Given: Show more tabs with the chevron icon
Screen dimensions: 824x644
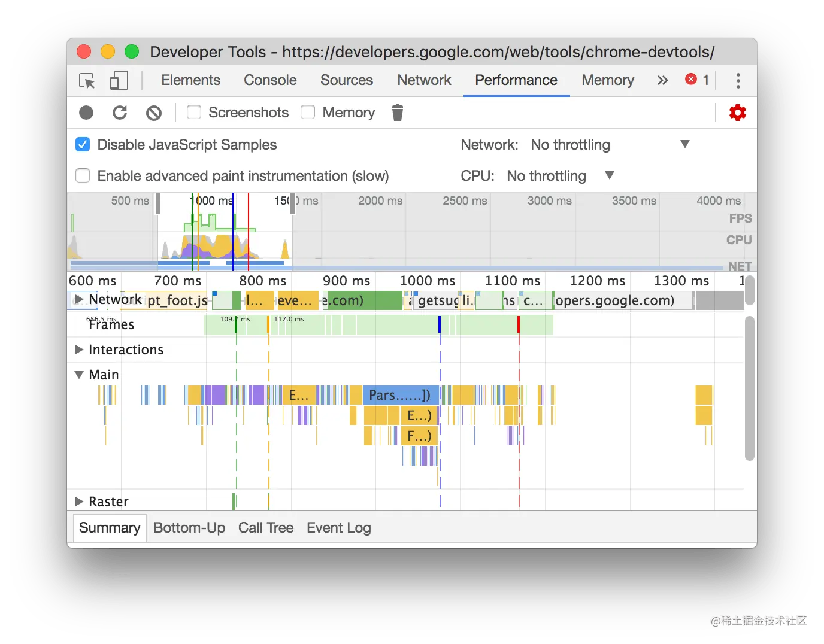Looking at the screenshot, I should (x=662, y=80).
